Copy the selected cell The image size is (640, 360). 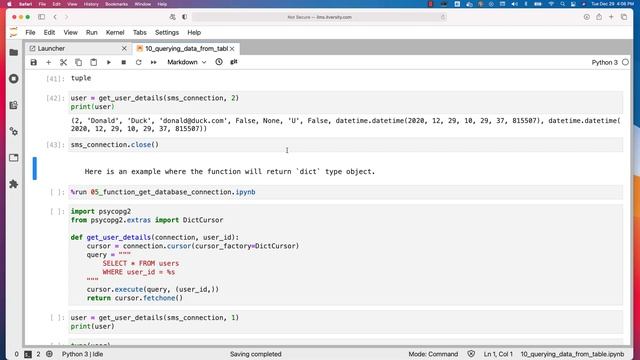pos(78,62)
